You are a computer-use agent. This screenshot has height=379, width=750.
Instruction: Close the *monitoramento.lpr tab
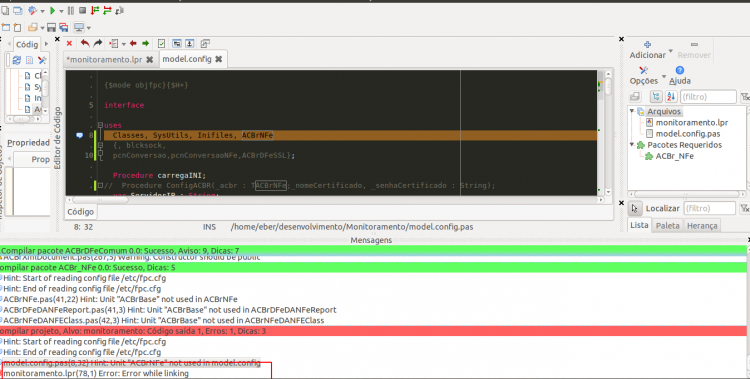click(150, 59)
